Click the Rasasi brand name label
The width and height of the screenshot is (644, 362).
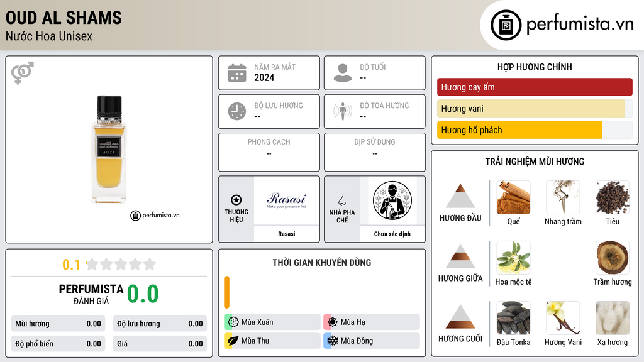pyautogui.click(x=287, y=234)
